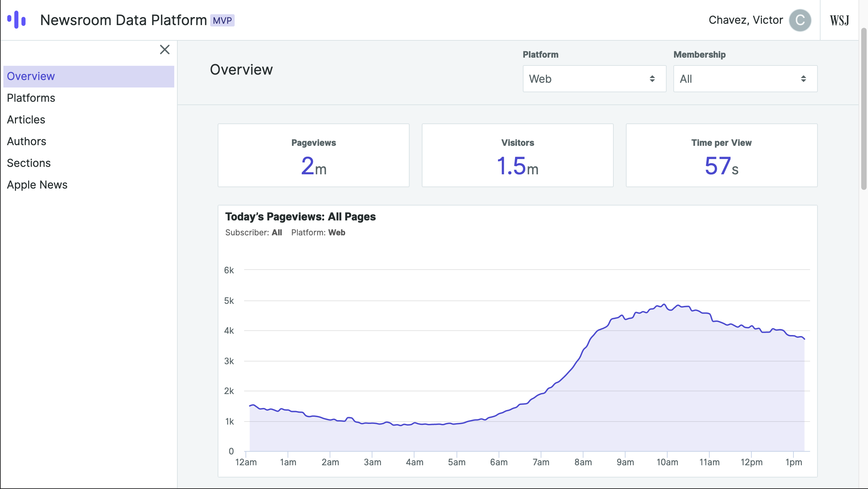Open the Authors page

(26, 141)
